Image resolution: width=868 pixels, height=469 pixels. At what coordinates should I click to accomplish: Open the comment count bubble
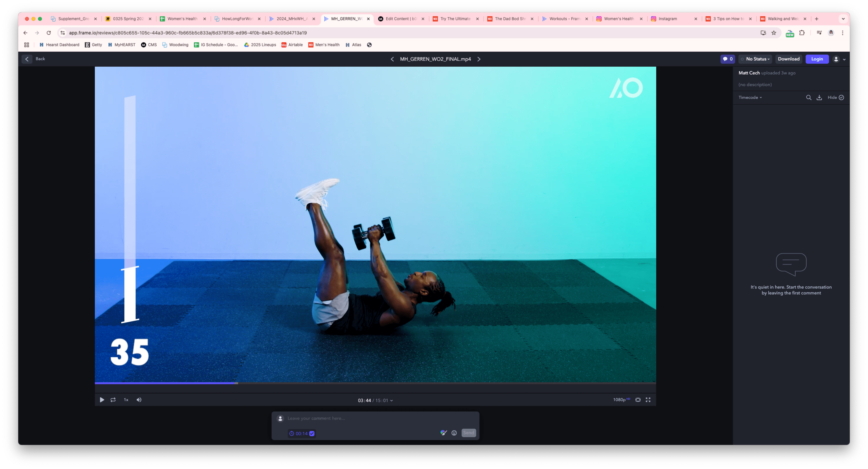click(x=728, y=59)
